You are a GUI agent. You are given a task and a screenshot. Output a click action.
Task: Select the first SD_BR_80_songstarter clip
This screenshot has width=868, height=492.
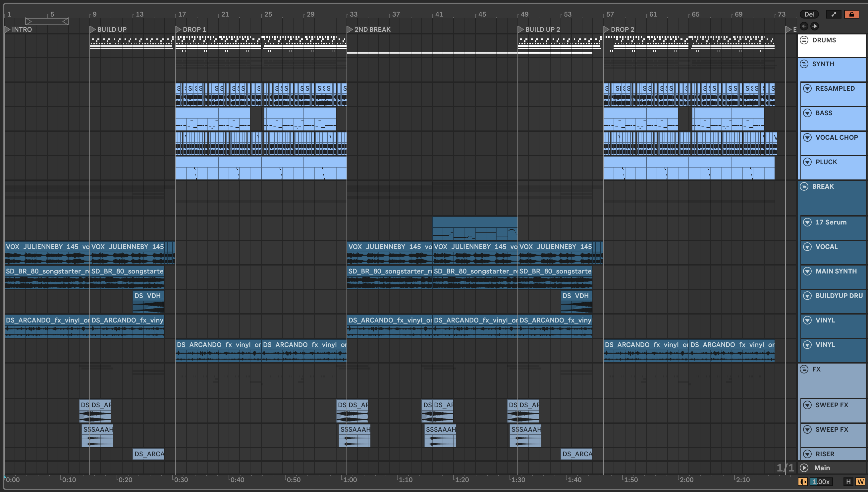[47, 277]
